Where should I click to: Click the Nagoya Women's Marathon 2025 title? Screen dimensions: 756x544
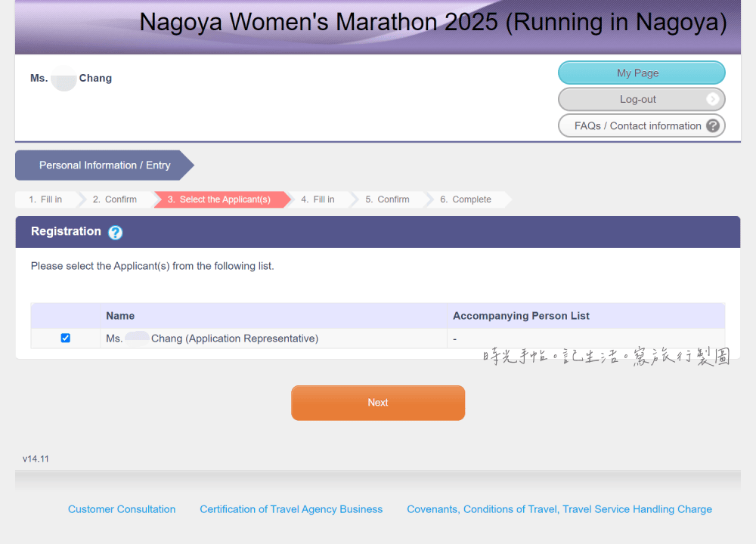click(433, 22)
